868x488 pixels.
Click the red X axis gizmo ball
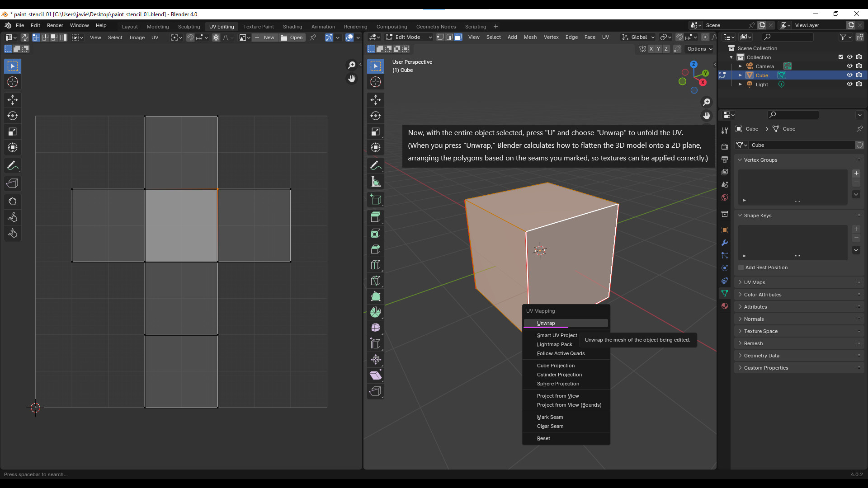coord(703,82)
